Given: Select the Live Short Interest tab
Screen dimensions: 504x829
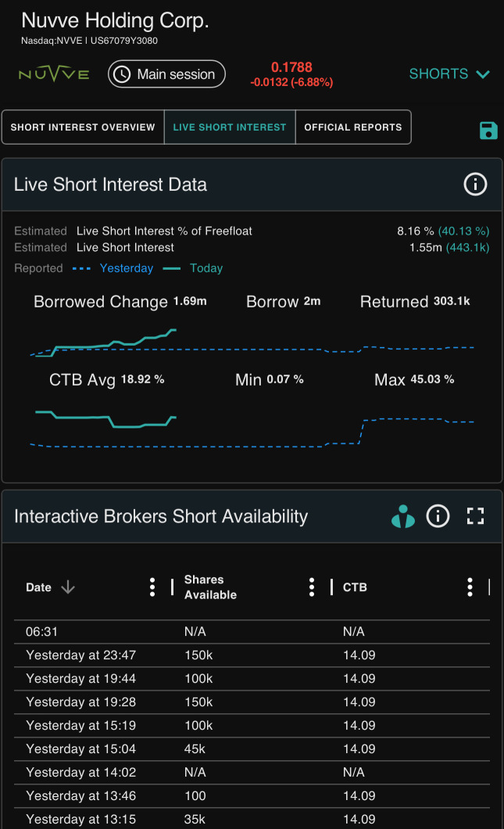Looking at the screenshot, I should coord(230,127).
